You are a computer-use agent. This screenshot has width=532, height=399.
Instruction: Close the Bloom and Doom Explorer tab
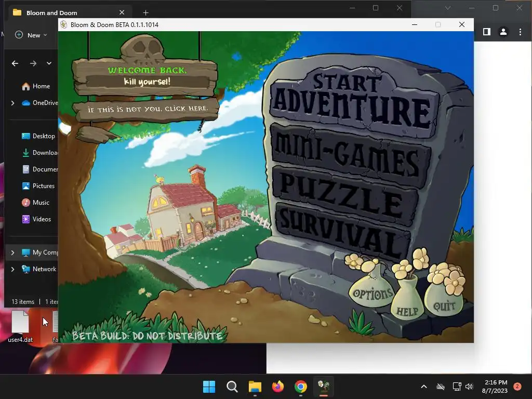[x=122, y=12]
